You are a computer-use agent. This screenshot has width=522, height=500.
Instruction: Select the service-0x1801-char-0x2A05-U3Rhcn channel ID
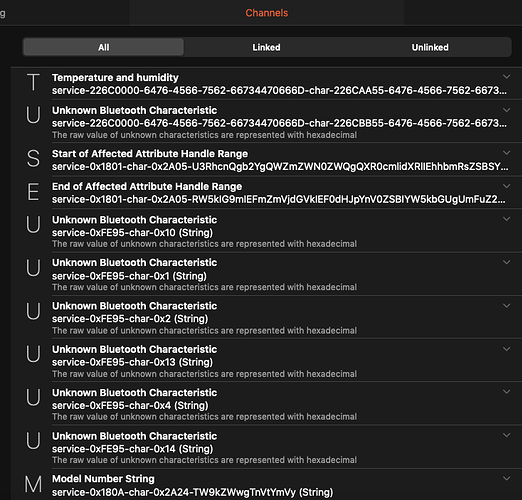(x=280, y=166)
